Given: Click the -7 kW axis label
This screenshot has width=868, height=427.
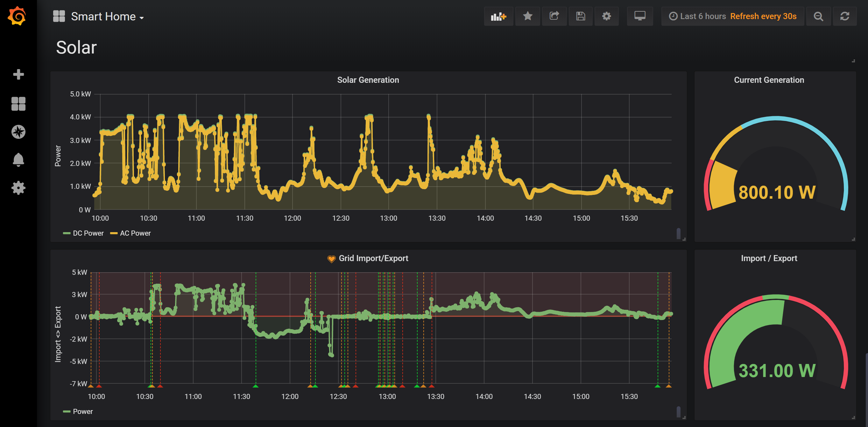Looking at the screenshot, I should [79, 383].
